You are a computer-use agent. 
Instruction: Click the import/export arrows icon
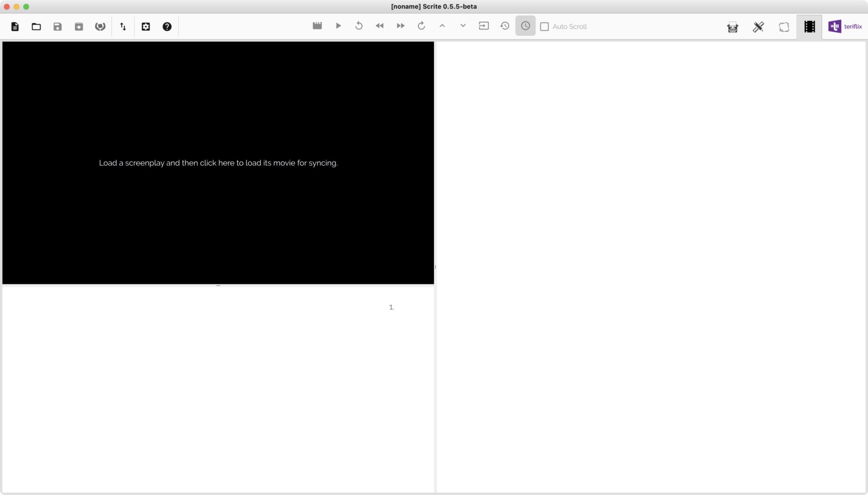(x=123, y=27)
